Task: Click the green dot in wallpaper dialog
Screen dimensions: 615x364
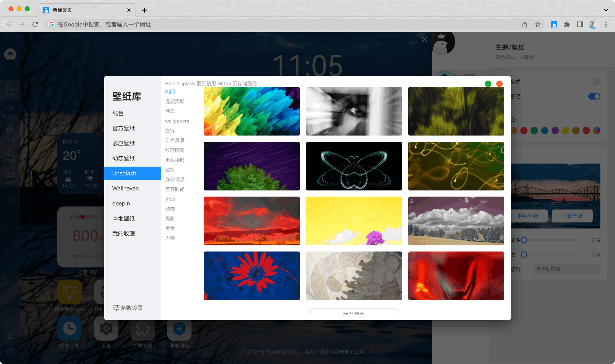Action: (x=488, y=84)
